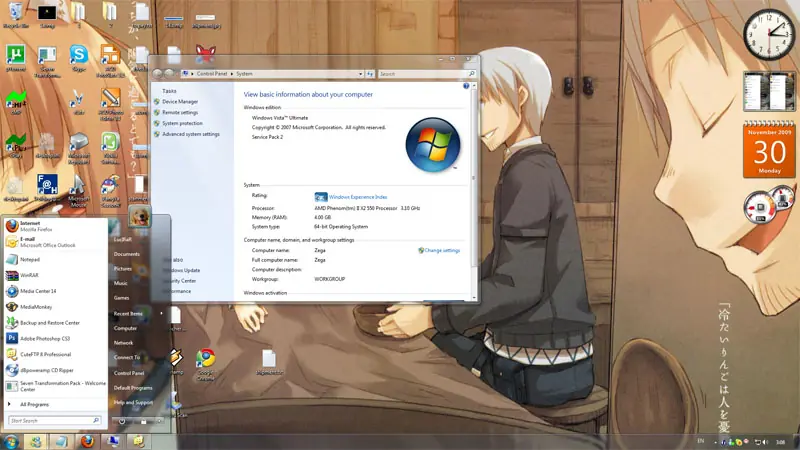Click the slideshow thumbnail sidebar gadget
Viewport: 800px width, 450px height.
click(x=769, y=92)
